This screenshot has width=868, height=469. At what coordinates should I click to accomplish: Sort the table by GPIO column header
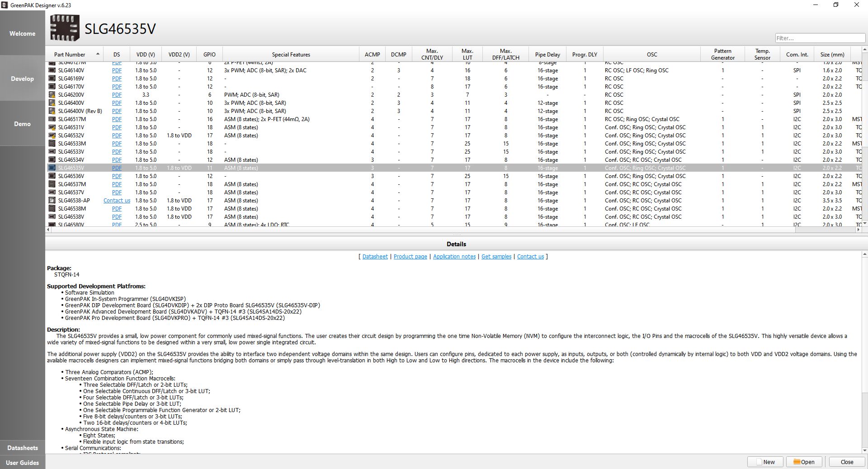209,54
